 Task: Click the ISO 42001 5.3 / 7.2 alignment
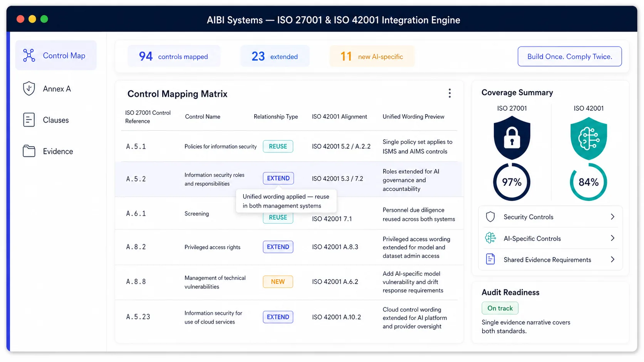pos(337,179)
